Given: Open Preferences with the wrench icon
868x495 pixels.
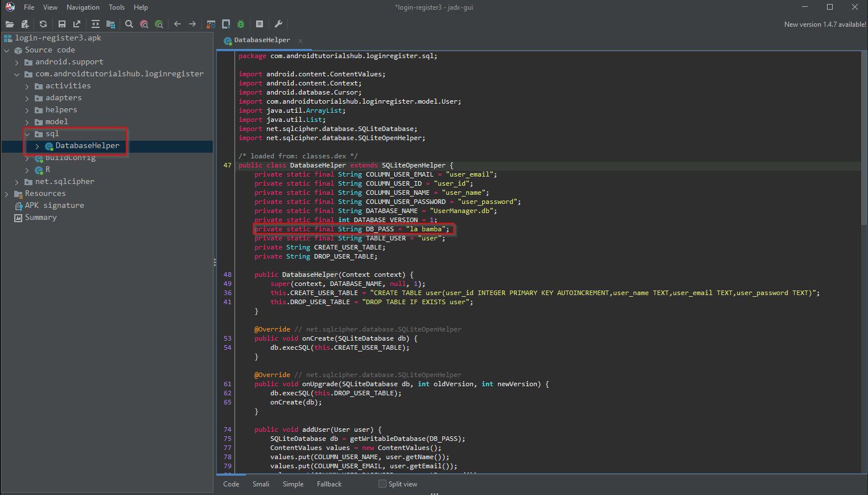Looking at the screenshot, I should tap(278, 24).
